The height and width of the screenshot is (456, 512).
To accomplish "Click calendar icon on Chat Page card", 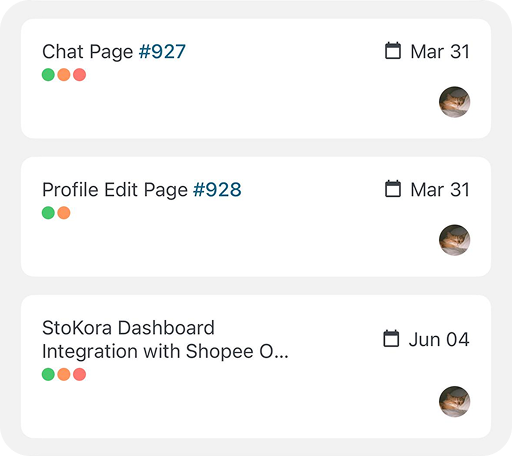I will (393, 51).
